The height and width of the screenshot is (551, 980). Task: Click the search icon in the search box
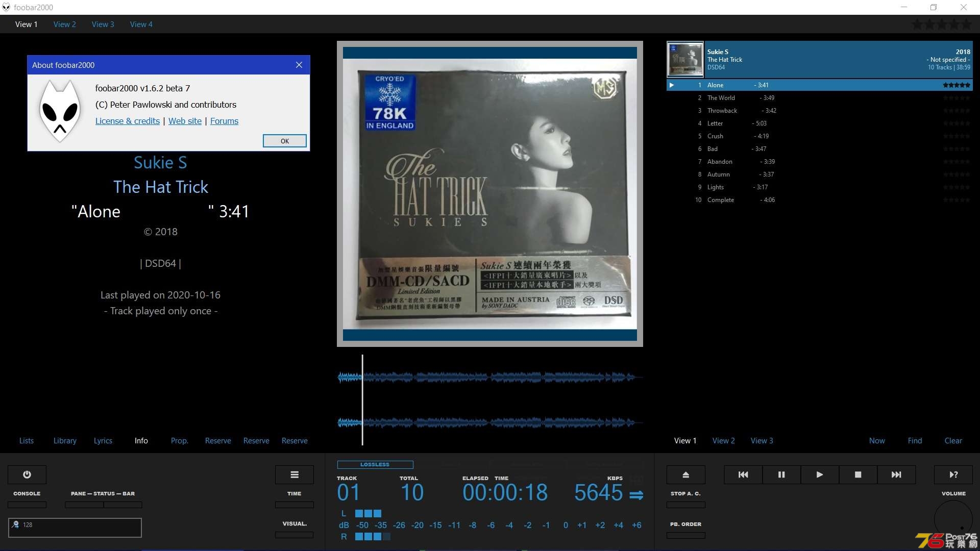pyautogui.click(x=15, y=524)
